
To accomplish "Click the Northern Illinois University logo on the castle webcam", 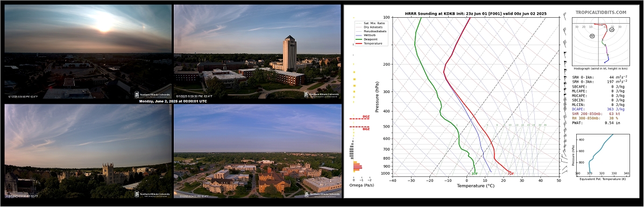I will (x=153, y=194).
